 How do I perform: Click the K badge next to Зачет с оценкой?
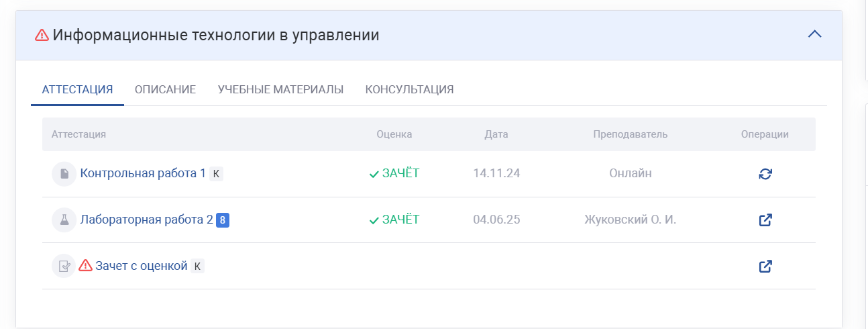tap(197, 267)
